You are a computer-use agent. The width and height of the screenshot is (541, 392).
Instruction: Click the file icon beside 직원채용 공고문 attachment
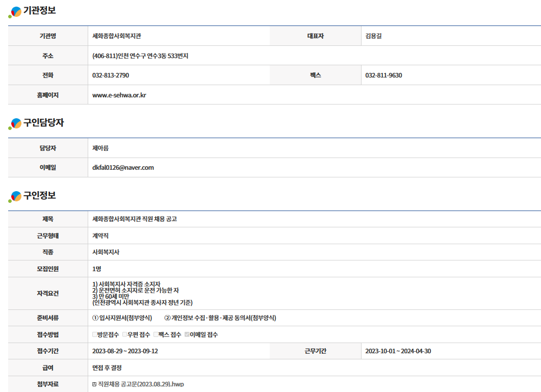(x=94, y=384)
